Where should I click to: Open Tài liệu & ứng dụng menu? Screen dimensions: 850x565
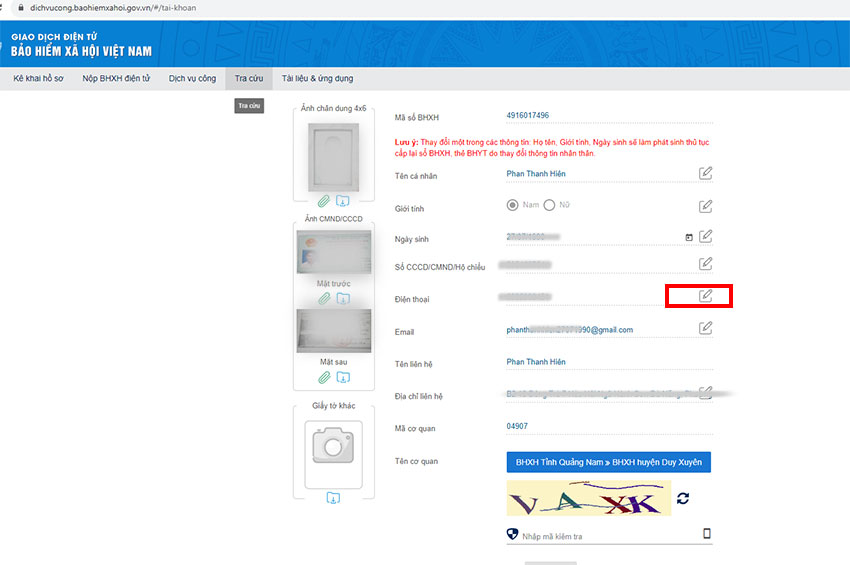click(x=317, y=78)
